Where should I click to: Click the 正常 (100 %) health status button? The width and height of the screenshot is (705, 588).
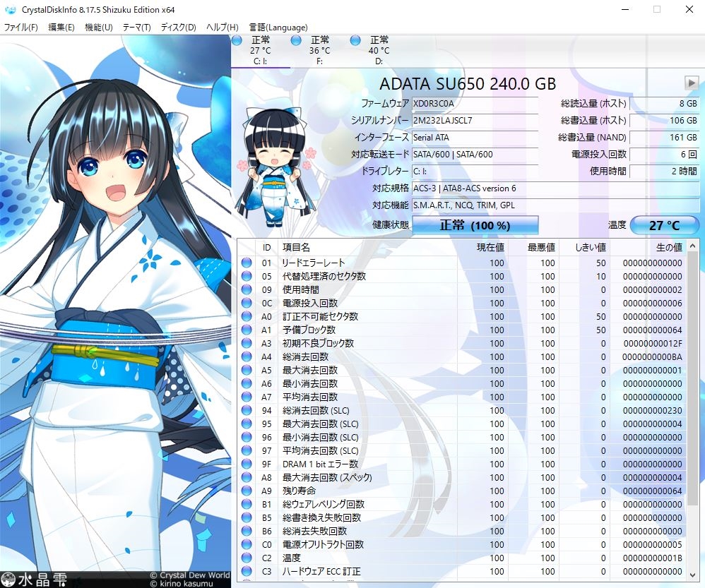point(475,225)
